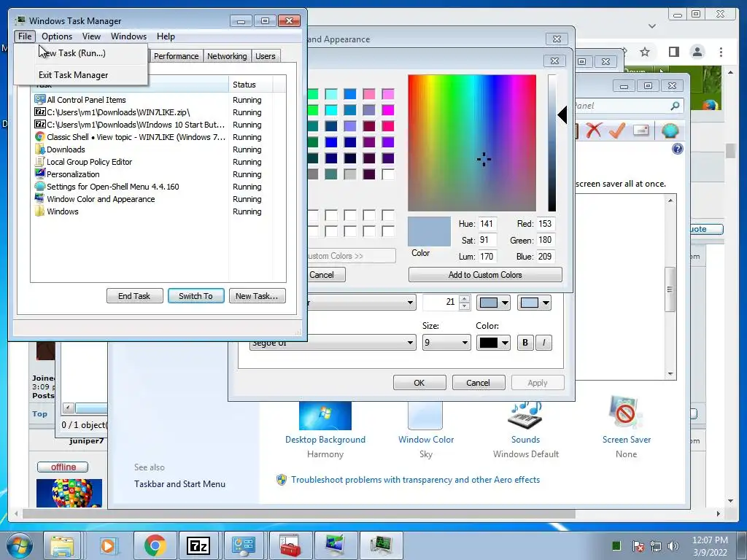The width and height of the screenshot is (747, 560).
Task: Click the Task Manager taskbar button
Action: coord(381,545)
